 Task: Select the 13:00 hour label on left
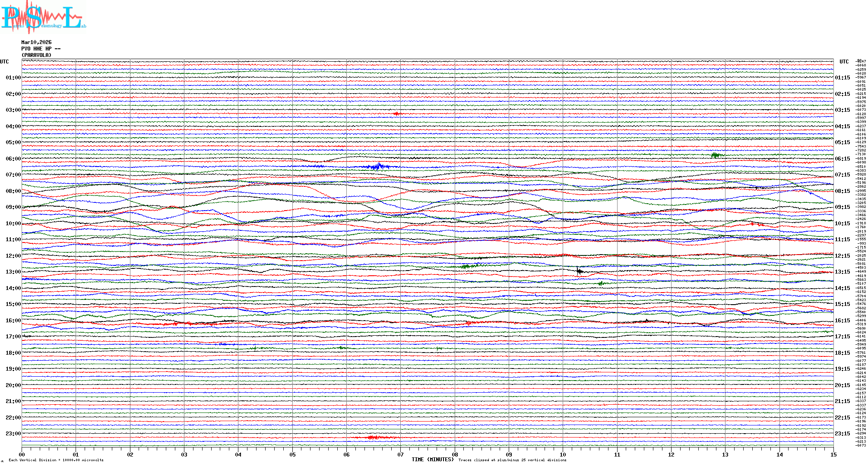[x=13, y=272]
